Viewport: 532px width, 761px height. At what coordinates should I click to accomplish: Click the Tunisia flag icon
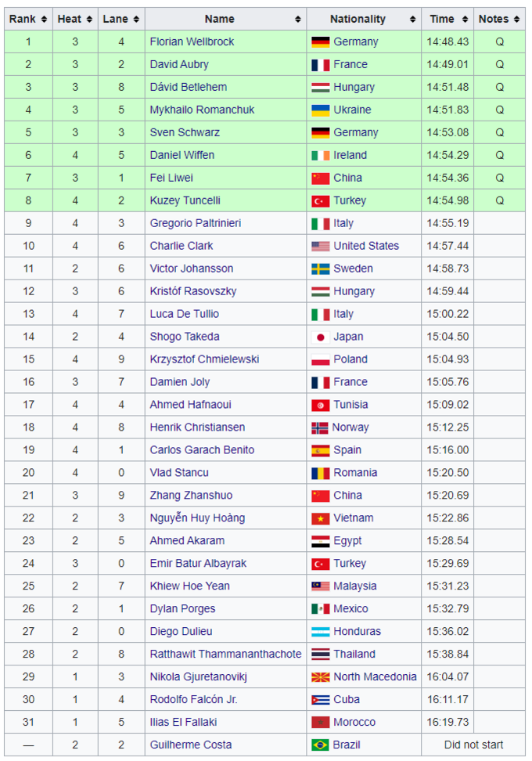point(320,406)
